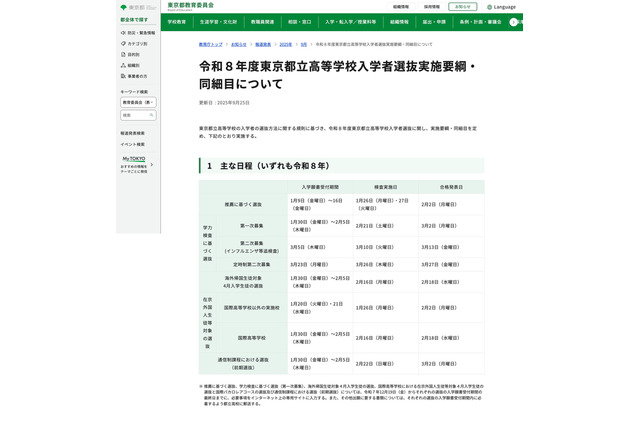Image resolution: width=640 pixels, height=426 pixels.
Task: Open 組織別 organization chart entry
Action: 130,65
